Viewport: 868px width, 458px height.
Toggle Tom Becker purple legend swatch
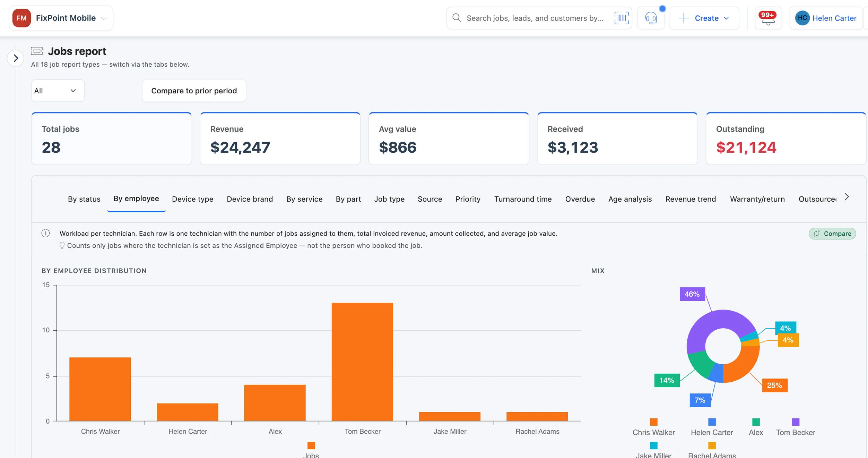tap(796, 422)
